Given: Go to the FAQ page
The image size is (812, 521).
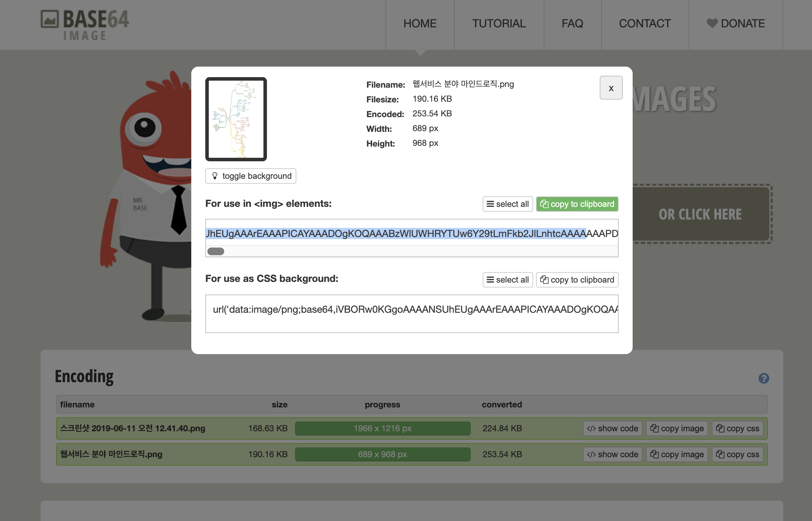Looking at the screenshot, I should click(572, 23).
